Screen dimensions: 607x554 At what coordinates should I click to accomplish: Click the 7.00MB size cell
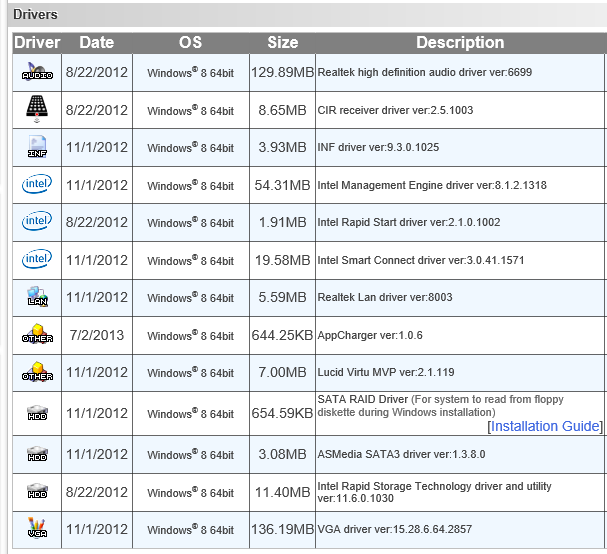[x=283, y=372]
